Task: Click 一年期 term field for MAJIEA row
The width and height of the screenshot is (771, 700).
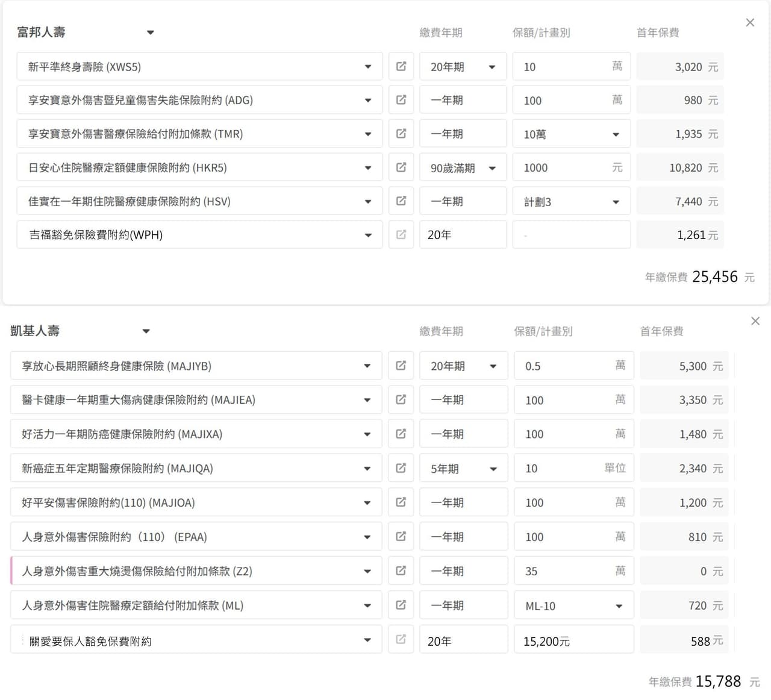Action: tap(463, 400)
